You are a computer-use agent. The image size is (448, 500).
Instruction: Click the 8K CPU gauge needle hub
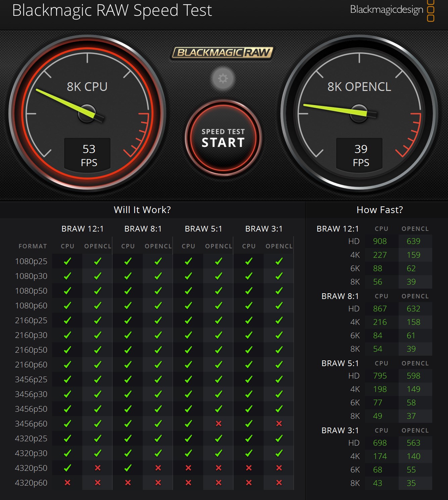pos(87,113)
